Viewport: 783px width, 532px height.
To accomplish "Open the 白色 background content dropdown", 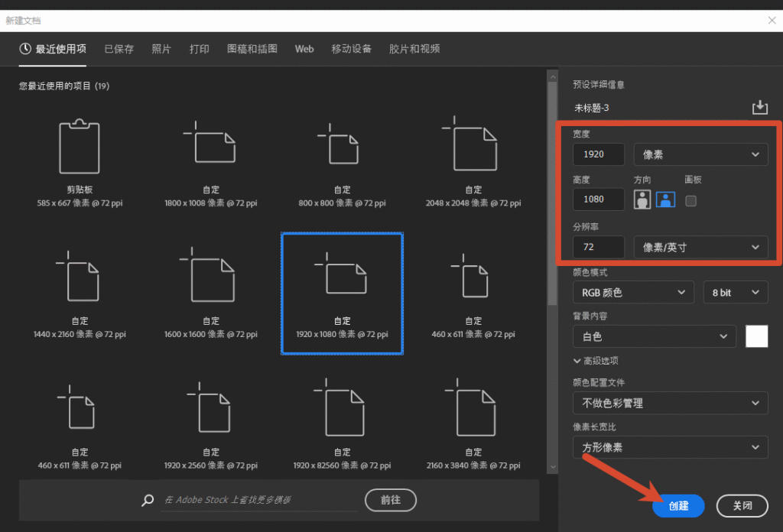I will [x=655, y=336].
